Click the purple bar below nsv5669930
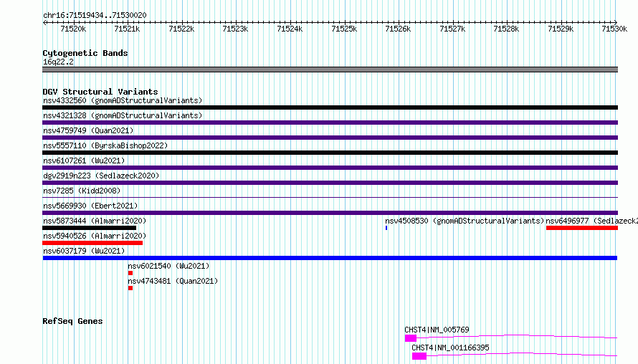The image size is (638, 364). pyautogui.click(x=330, y=213)
